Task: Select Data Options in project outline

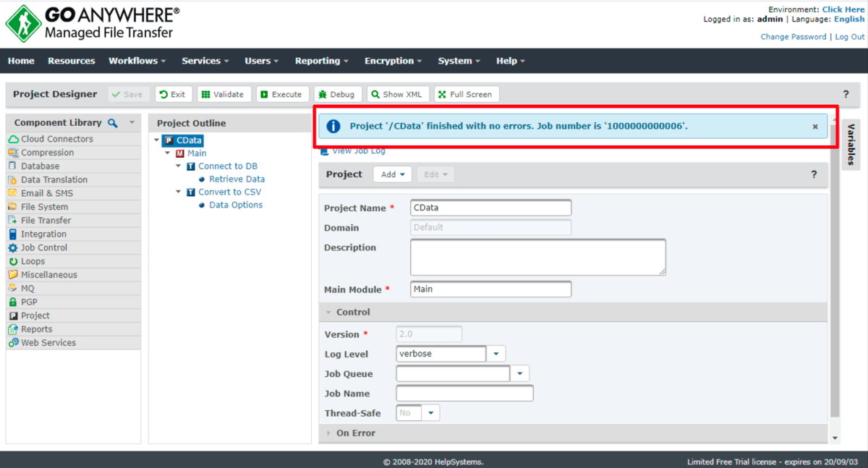Action: pyautogui.click(x=236, y=205)
